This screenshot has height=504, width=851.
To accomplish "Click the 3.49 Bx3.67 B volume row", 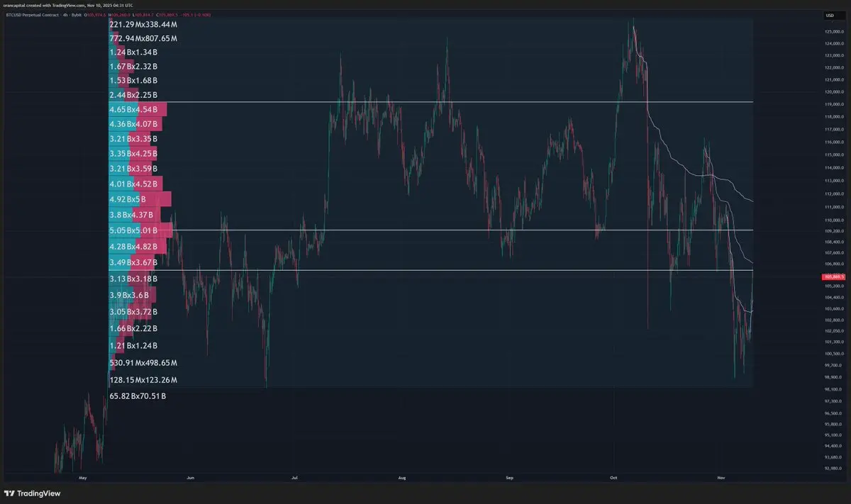I will click(134, 262).
